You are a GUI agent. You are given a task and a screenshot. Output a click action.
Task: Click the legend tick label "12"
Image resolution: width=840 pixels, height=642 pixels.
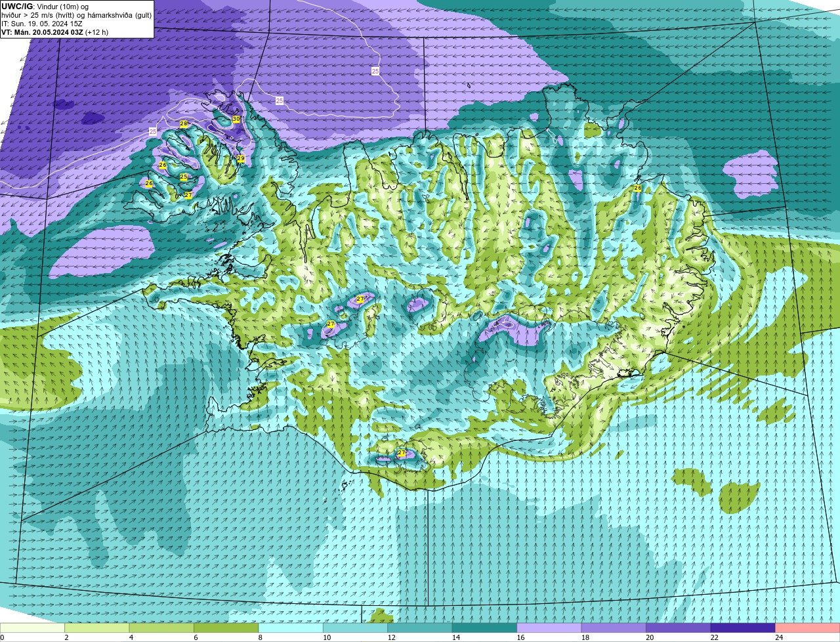pyautogui.click(x=391, y=637)
